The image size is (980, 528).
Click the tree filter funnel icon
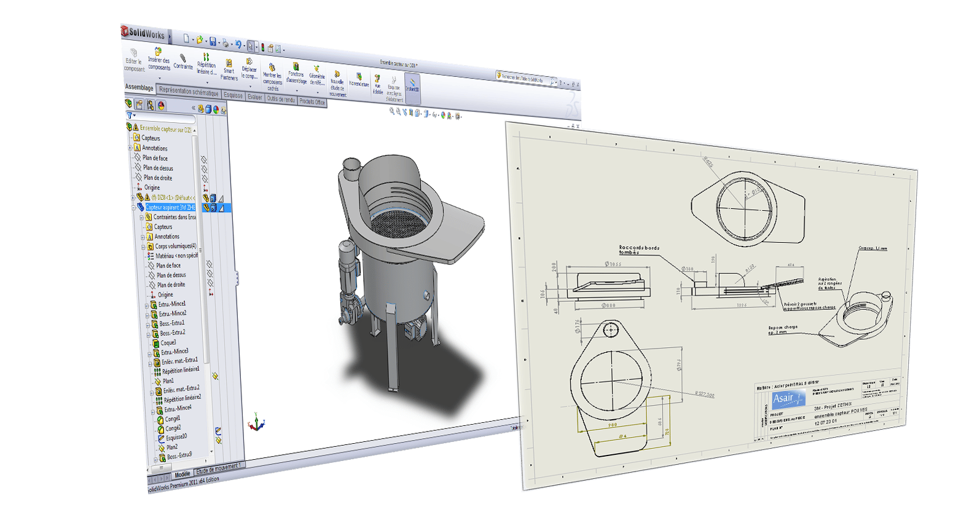tap(130, 115)
